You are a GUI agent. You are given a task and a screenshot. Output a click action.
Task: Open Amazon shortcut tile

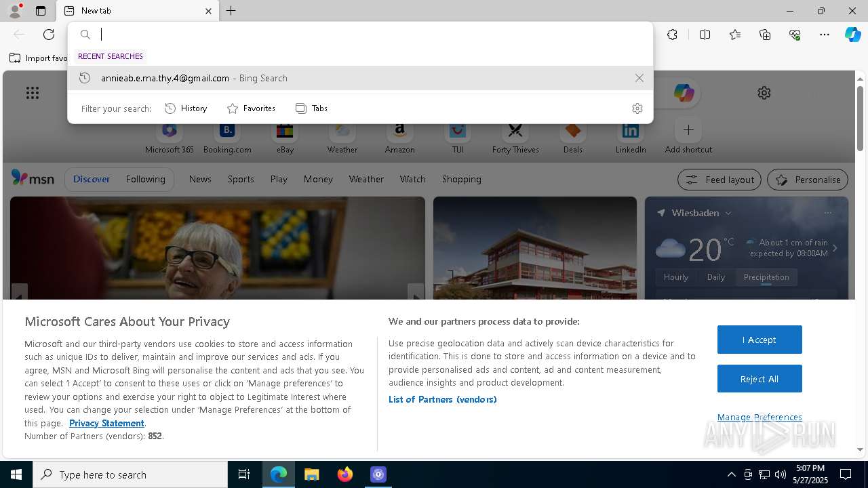[400, 138]
